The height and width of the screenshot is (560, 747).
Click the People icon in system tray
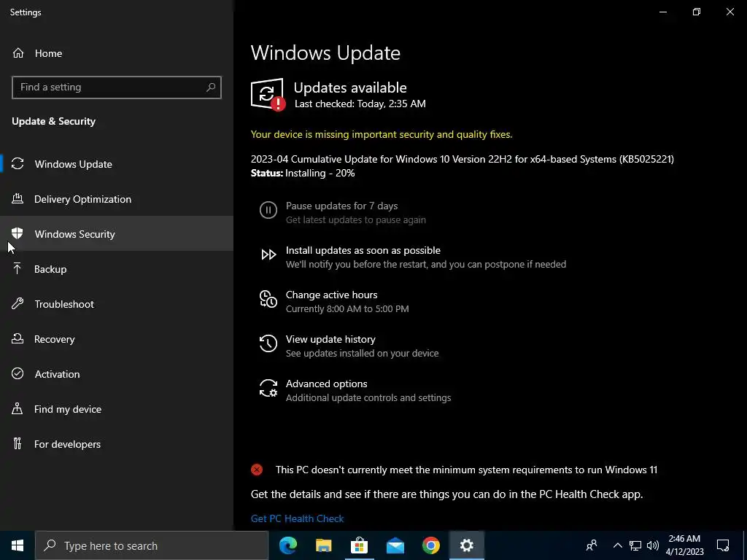pos(592,545)
